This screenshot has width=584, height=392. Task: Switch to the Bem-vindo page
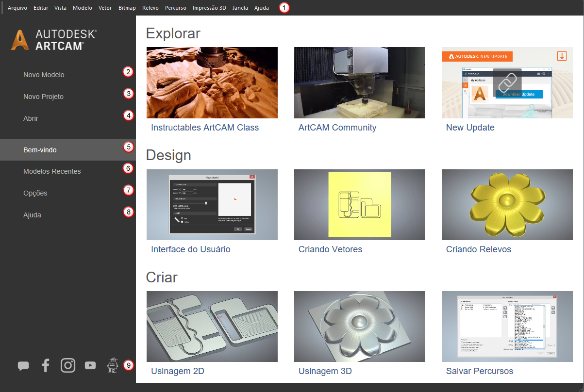tap(68, 150)
